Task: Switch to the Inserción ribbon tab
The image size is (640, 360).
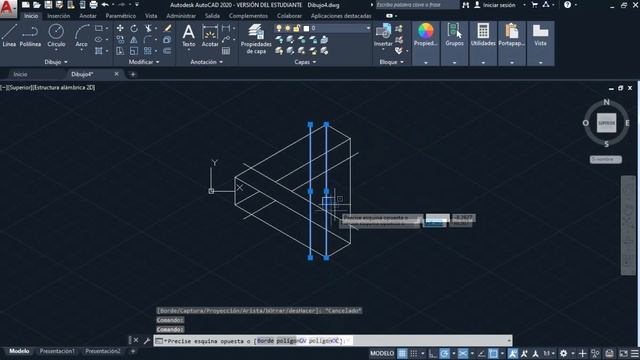Action: pyautogui.click(x=58, y=16)
